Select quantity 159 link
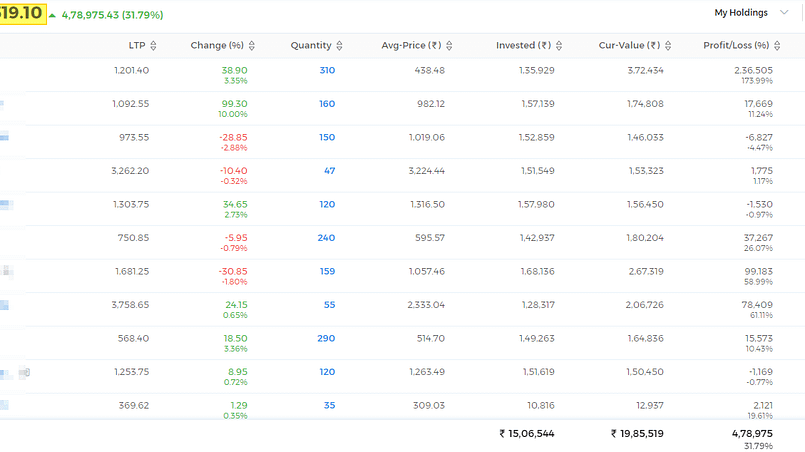This screenshot has height=452, width=805. click(x=328, y=271)
